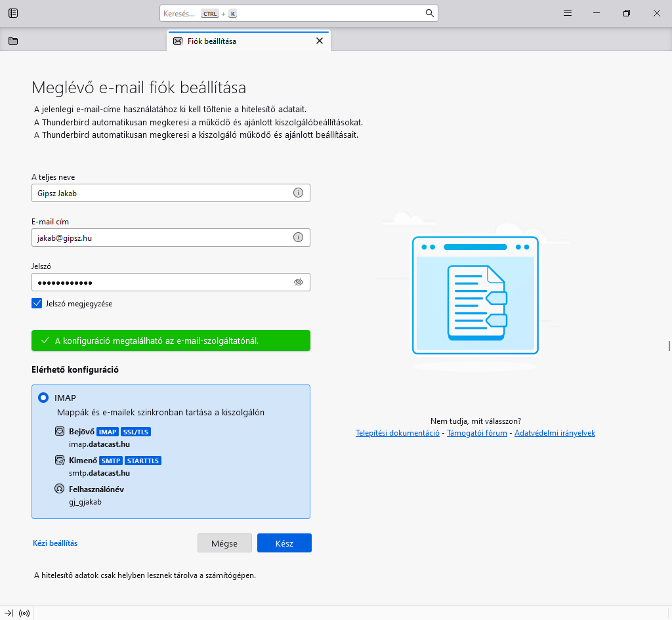Select the IMAP configuration radio button
This screenshot has width=672, height=620.
click(43, 398)
